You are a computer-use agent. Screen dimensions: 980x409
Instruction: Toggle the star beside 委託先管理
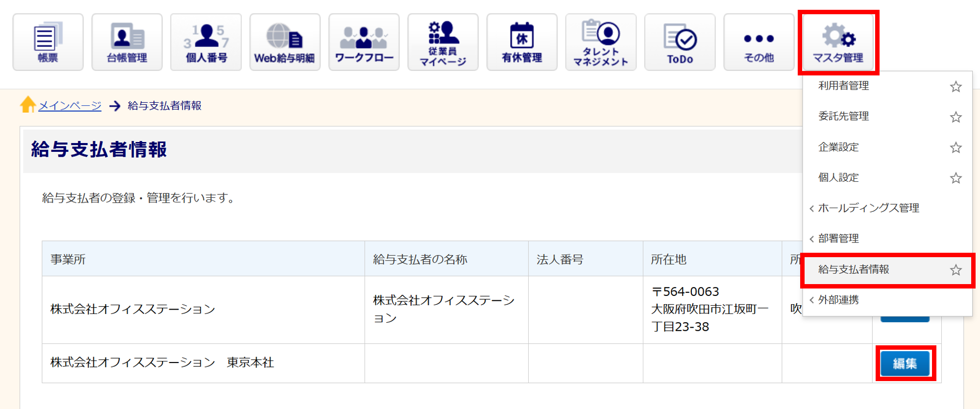(x=955, y=117)
